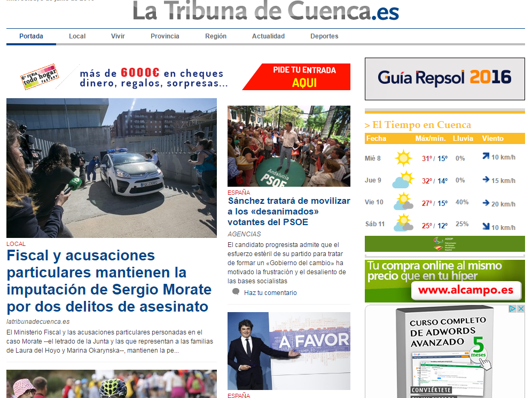Click the wind arrow for Sáb 11
The width and height of the screenshot is (532, 398).
coord(486,226)
